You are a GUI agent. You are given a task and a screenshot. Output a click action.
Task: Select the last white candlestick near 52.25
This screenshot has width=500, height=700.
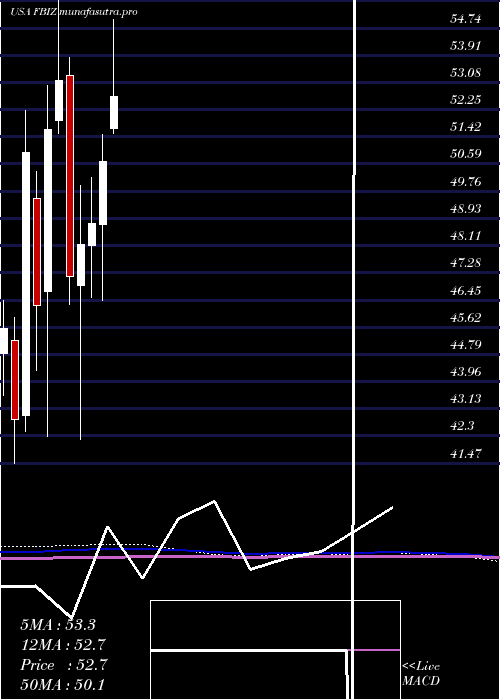114,112
